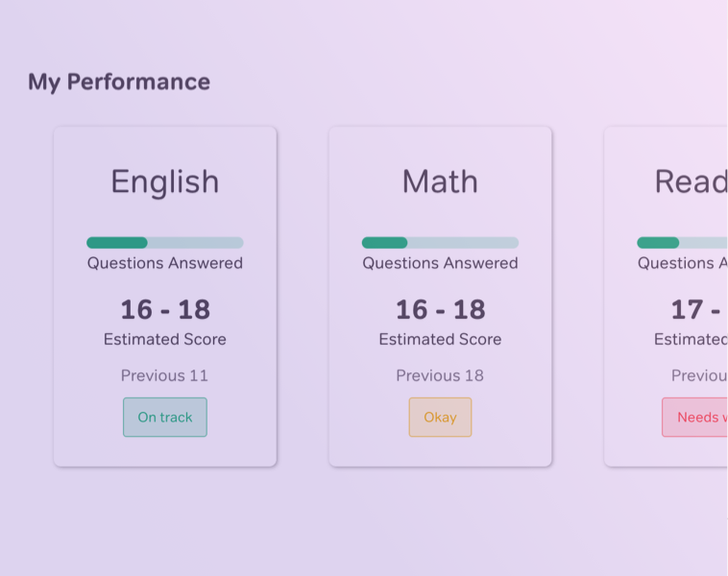Click the English progress bar
This screenshot has width=728, height=576.
coord(165,242)
